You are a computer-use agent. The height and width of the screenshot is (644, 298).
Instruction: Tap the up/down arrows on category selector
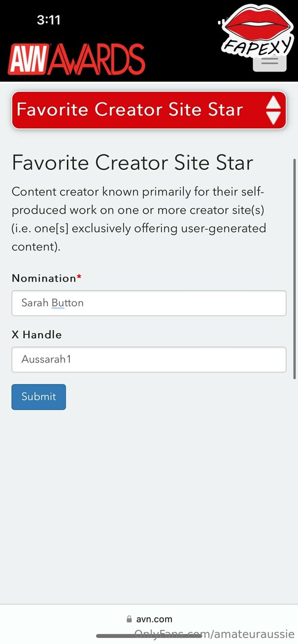[x=274, y=110]
